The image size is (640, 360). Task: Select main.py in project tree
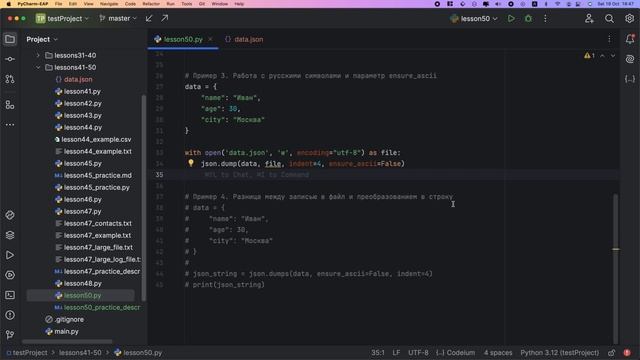(x=66, y=331)
